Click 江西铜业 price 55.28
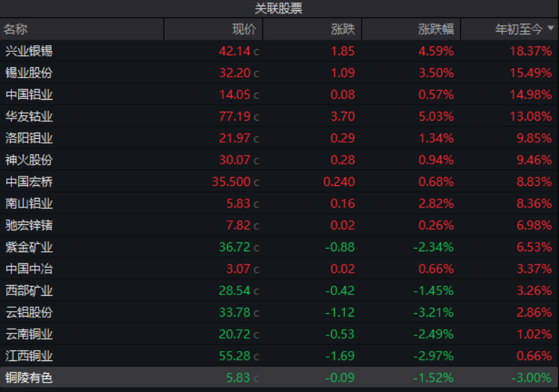This screenshot has height=392, width=559. [x=234, y=356]
